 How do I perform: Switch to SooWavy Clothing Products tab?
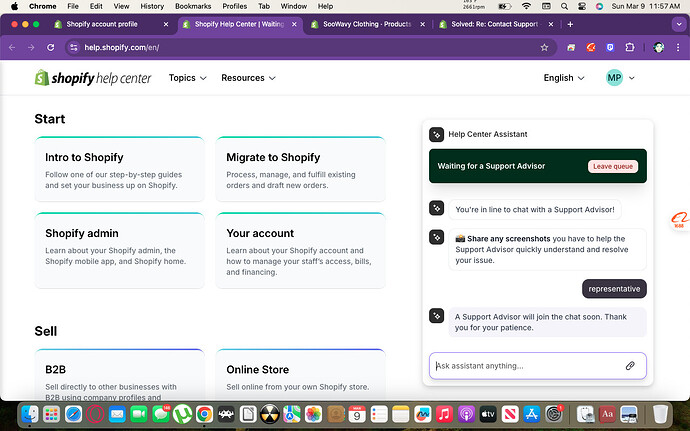pyautogui.click(x=367, y=24)
